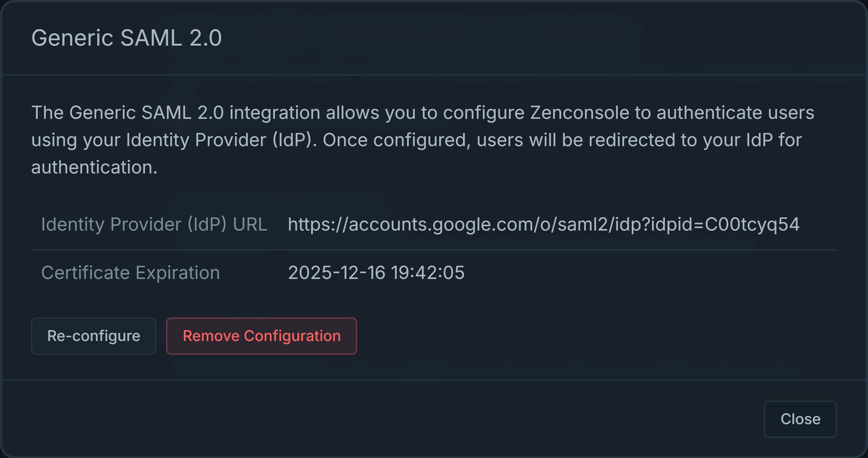Click the Certificate Expiration label
The height and width of the screenshot is (458, 868).
click(x=131, y=272)
